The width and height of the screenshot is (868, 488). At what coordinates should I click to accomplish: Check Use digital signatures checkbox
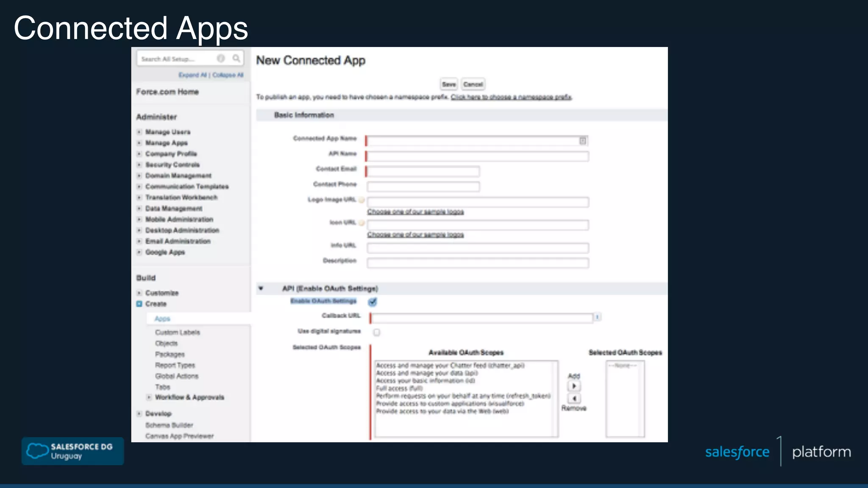click(376, 332)
